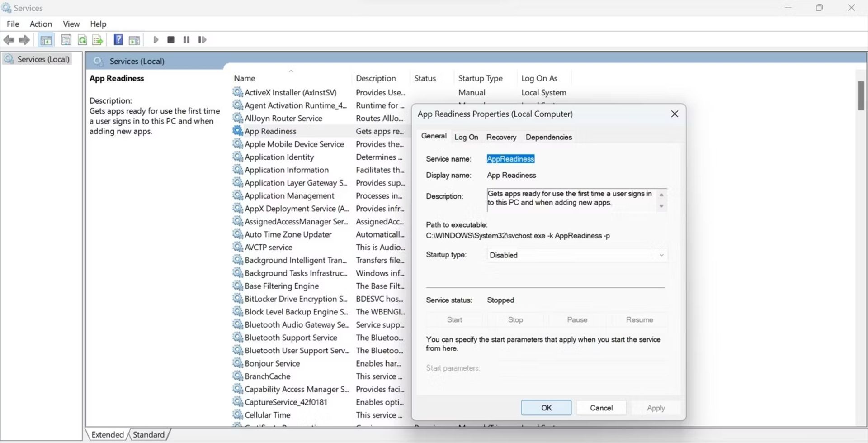The height and width of the screenshot is (443, 868).
Task: Click the Start Service play icon
Action: click(x=156, y=40)
